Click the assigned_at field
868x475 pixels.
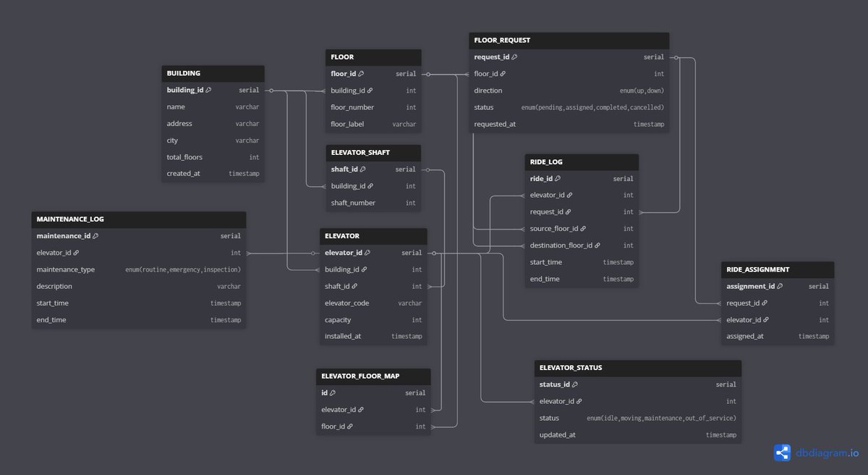click(778, 336)
